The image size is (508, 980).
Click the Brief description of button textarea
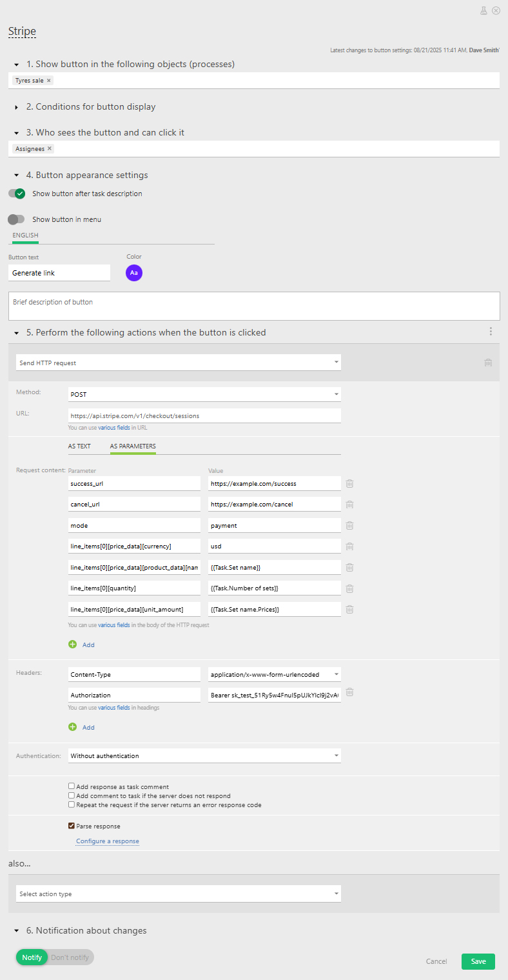(x=254, y=306)
